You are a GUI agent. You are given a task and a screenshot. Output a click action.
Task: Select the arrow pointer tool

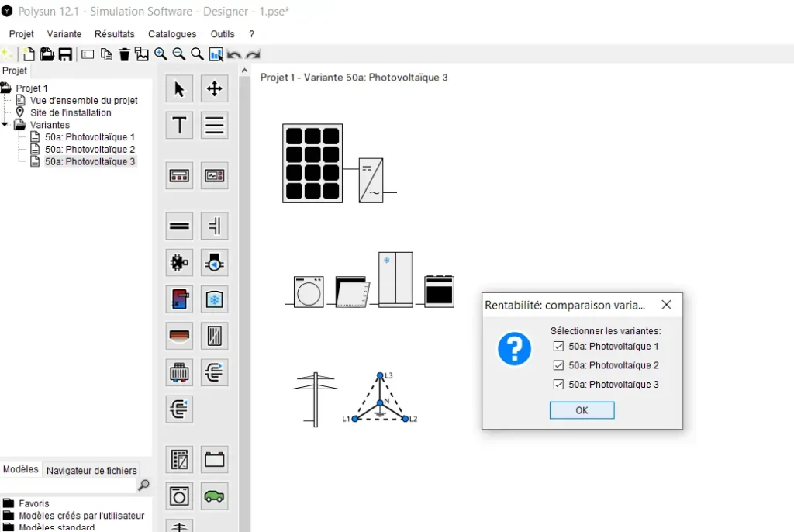click(x=179, y=89)
